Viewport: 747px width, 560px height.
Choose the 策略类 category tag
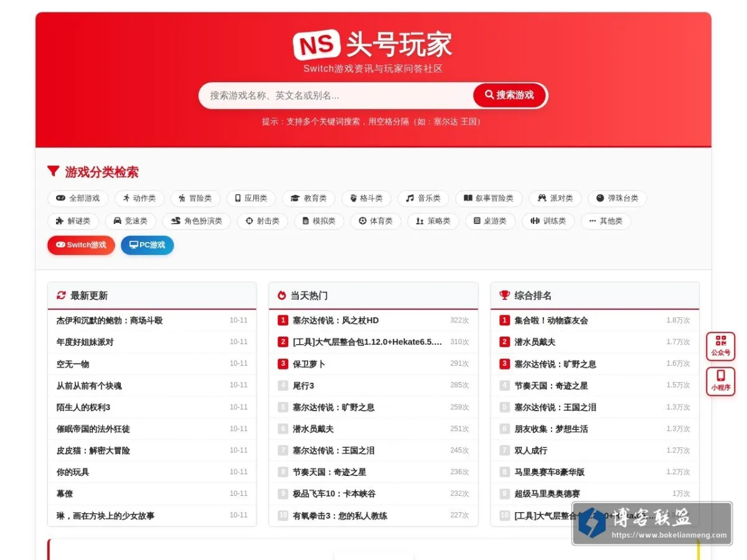point(433,221)
